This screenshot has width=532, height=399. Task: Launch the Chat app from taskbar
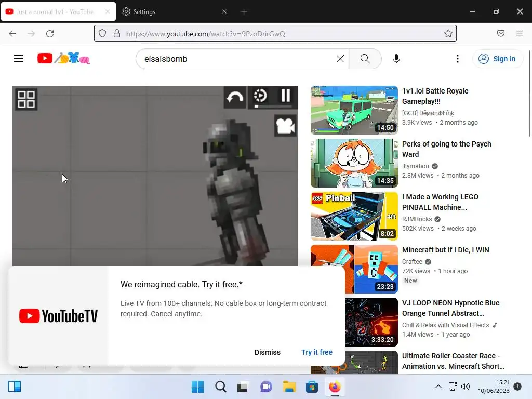[x=266, y=387]
